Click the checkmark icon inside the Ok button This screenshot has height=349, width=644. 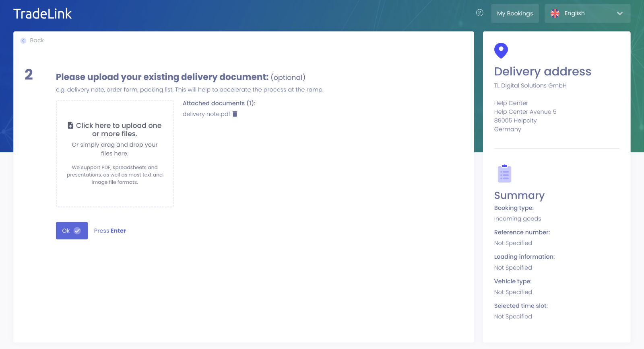[x=77, y=231]
